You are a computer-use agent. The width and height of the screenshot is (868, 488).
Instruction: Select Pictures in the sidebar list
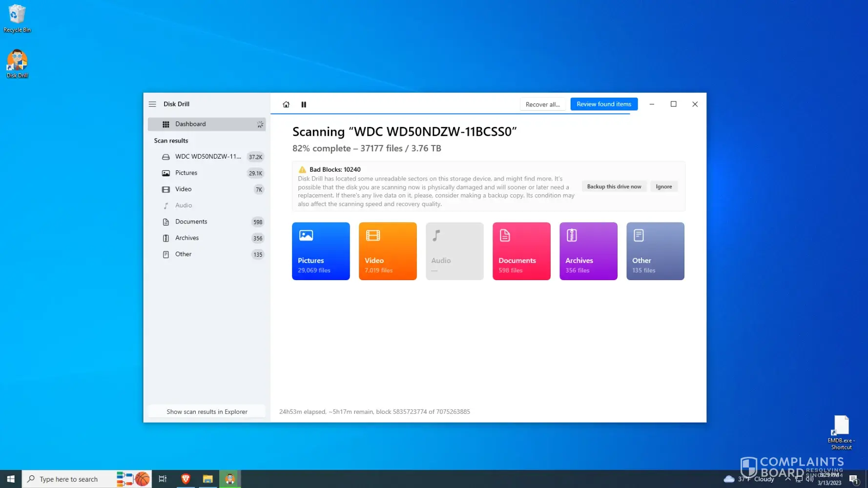tap(186, 173)
